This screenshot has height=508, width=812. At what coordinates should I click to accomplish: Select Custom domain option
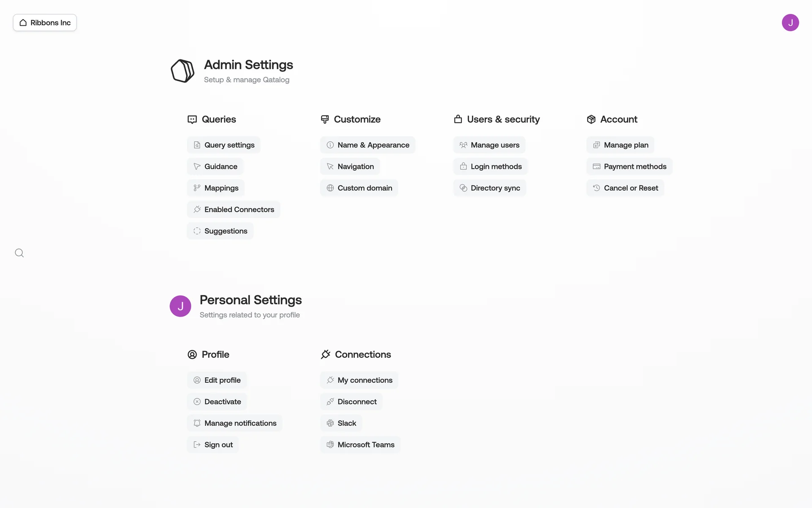click(359, 188)
